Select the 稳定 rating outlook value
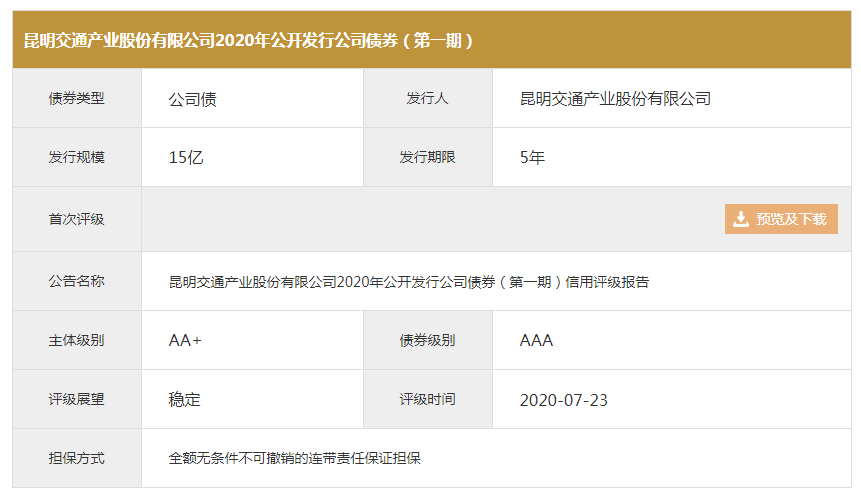This screenshot has width=861, height=500. pos(185,400)
